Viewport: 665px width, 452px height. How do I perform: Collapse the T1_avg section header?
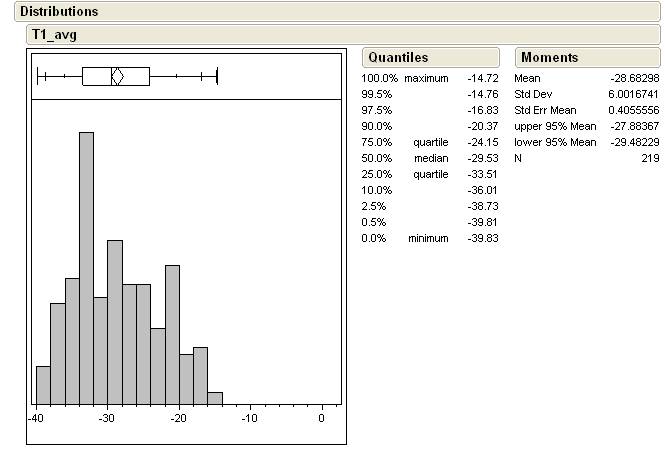pyautogui.click(x=54, y=34)
